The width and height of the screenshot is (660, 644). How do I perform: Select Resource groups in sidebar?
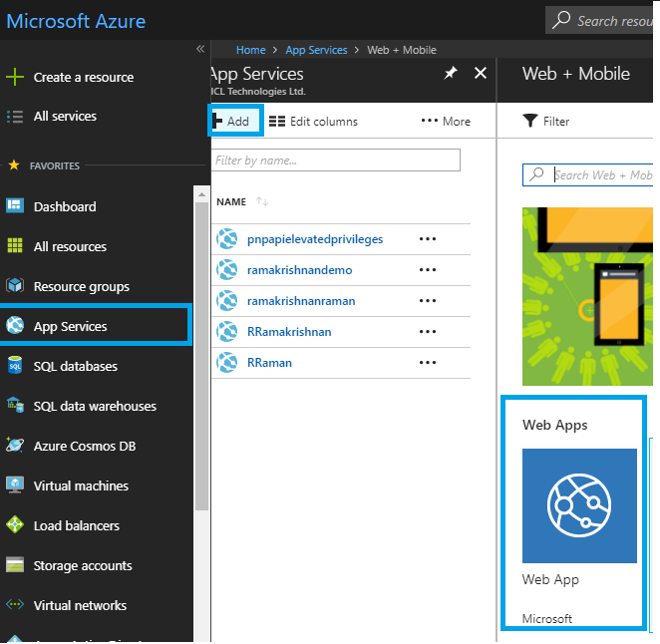(81, 287)
